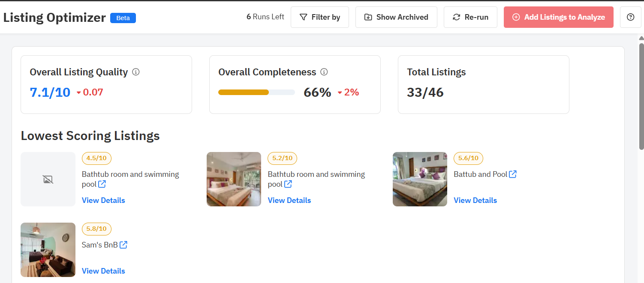Open external link for 5.2/10 Bathtub room listing
Image resolution: width=644 pixels, height=283 pixels.
[x=288, y=184]
